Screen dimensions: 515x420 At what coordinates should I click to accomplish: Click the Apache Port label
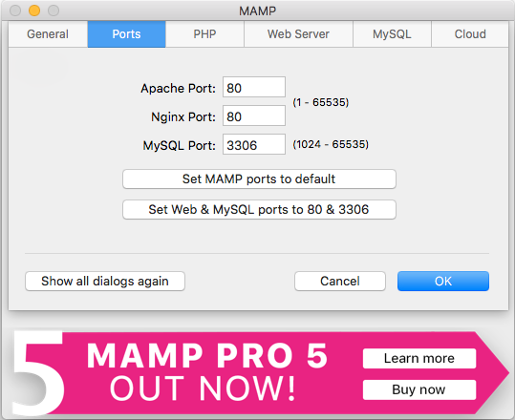[x=178, y=88]
